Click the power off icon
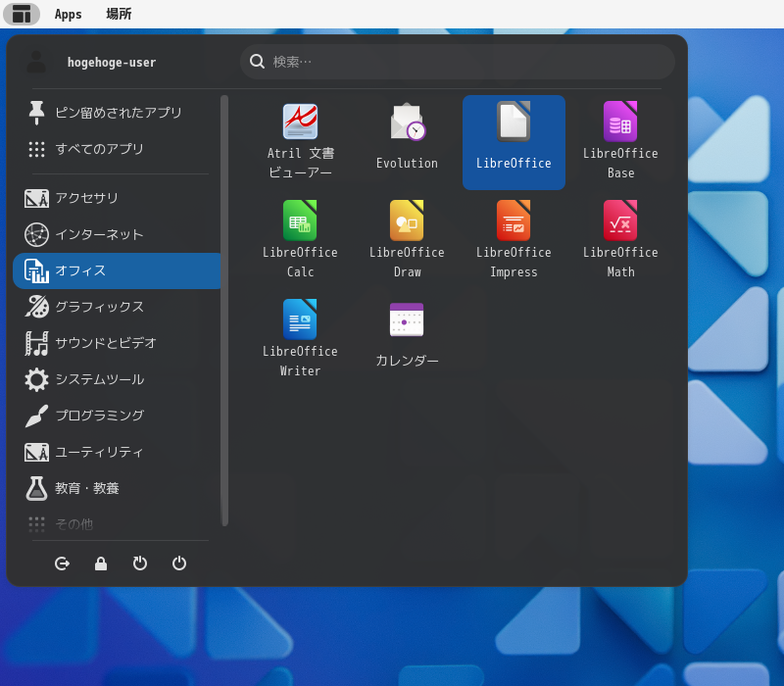 coord(179,563)
